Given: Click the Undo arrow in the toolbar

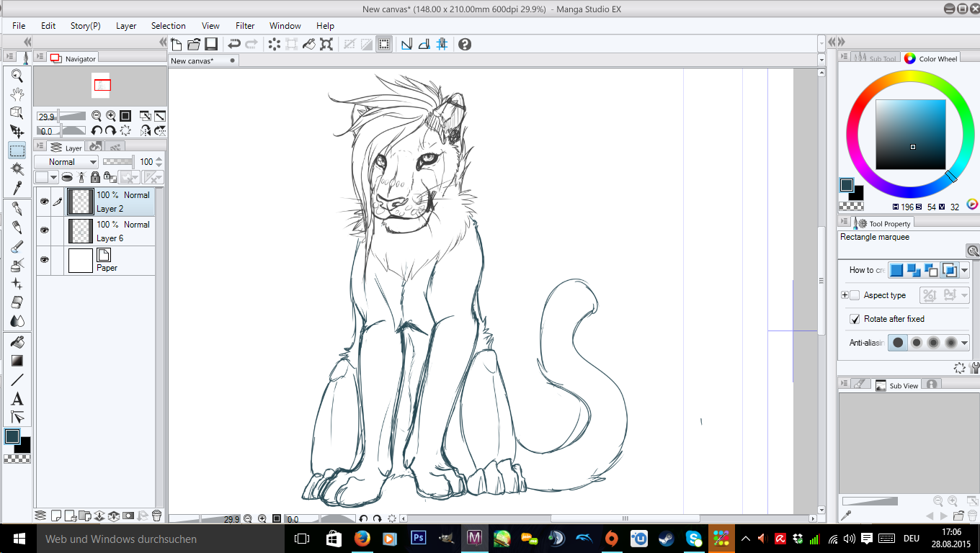Looking at the screenshot, I should 234,44.
